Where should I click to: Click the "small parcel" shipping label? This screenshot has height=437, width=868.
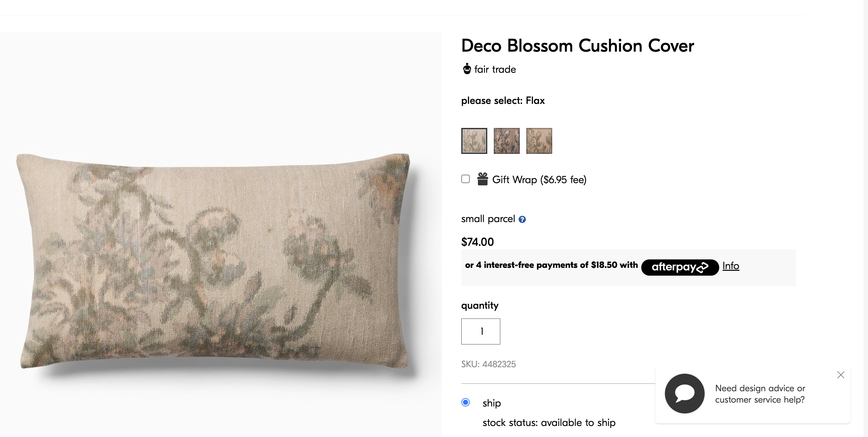488,219
